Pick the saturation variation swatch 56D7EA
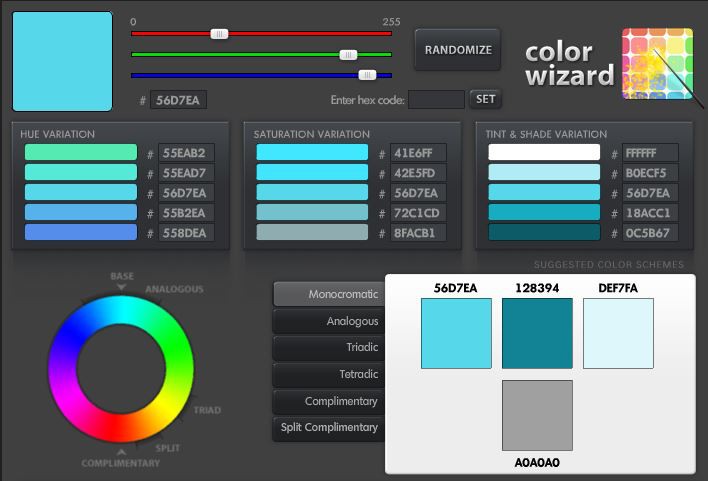This screenshot has width=708, height=481. pyautogui.click(x=312, y=192)
